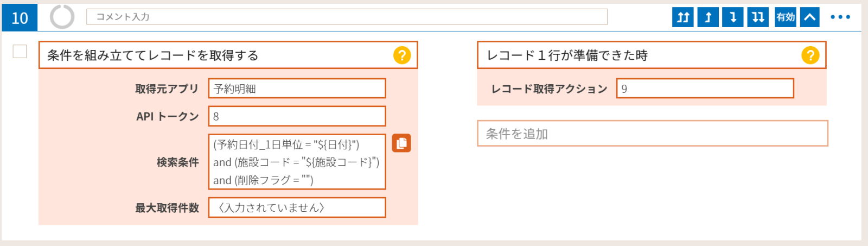This screenshot has height=246, width=868.
Task: Click the 最大取得件数 field
Action: point(297,207)
